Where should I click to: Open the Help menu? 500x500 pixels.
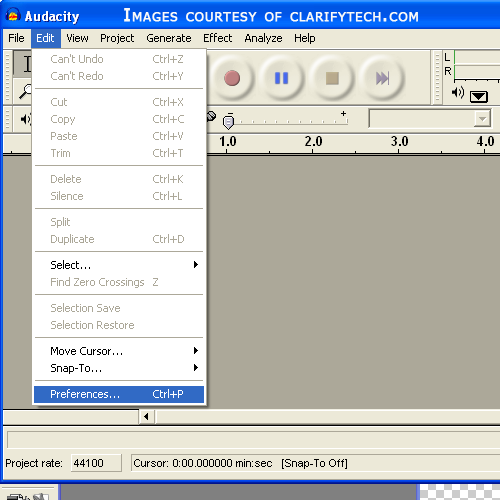tap(305, 38)
